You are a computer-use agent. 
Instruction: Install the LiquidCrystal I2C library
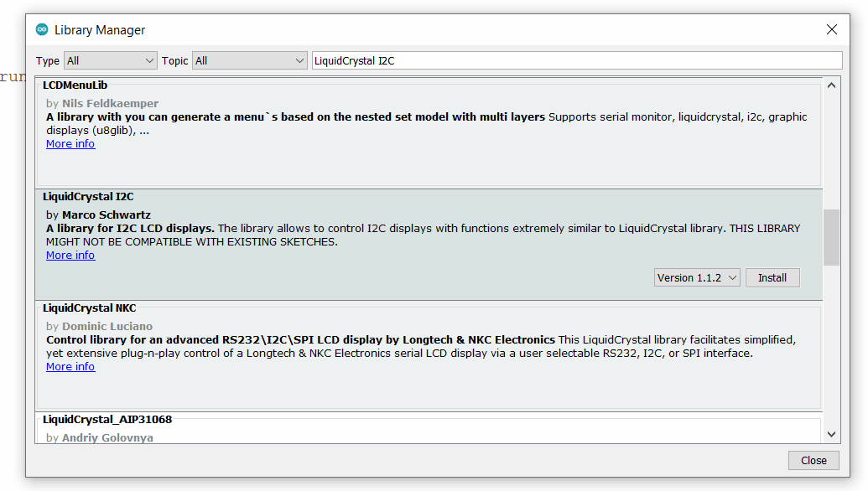click(772, 277)
